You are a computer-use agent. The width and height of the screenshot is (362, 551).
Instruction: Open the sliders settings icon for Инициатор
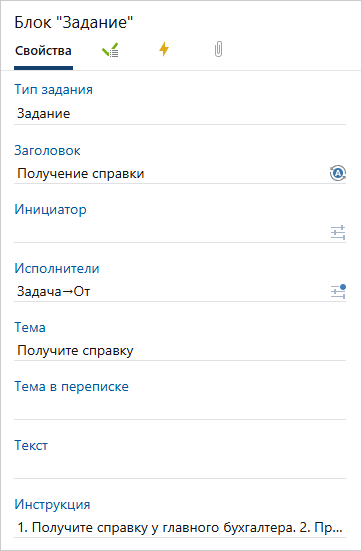pyautogui.click(x=338, y=233)
